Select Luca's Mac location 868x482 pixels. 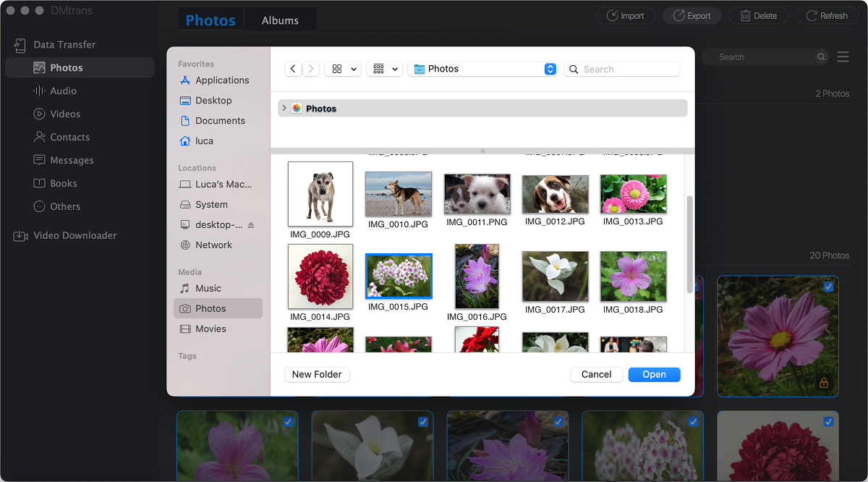pyautogui.click(x=214, y=185)
